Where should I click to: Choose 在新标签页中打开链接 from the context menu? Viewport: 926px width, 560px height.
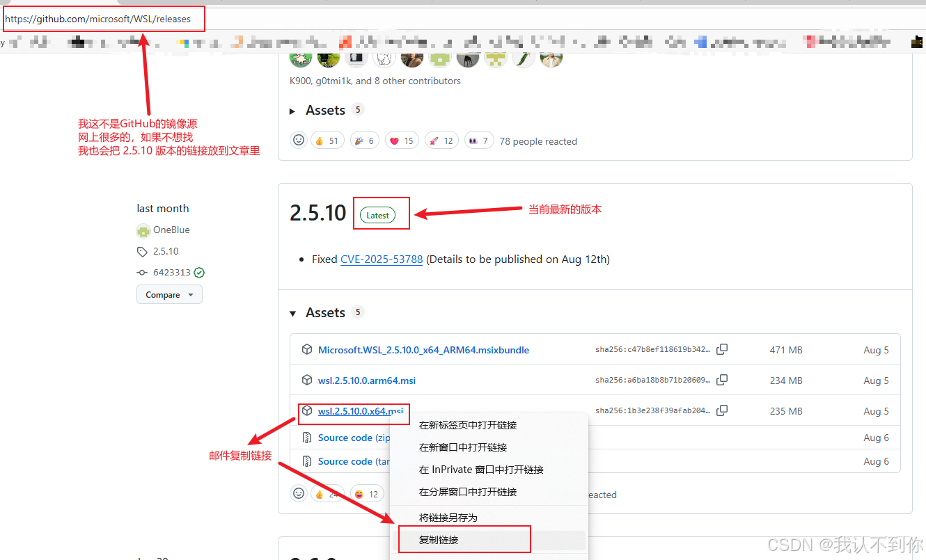click(489, 425)
